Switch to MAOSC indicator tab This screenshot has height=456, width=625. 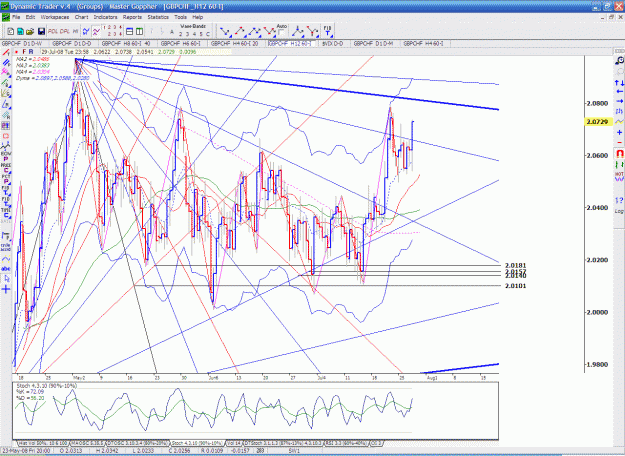(x=87, y=443)
